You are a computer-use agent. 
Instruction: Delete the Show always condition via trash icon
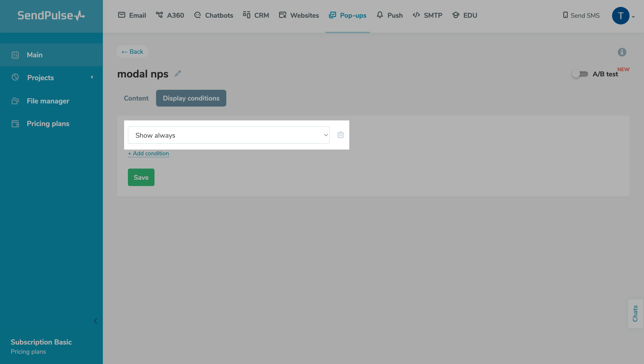340,135
